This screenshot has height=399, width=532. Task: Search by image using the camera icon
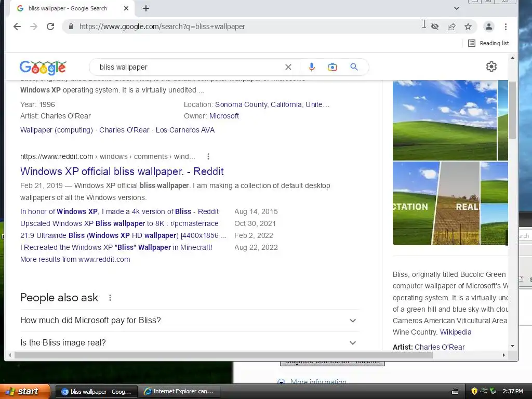coord(332,67)
